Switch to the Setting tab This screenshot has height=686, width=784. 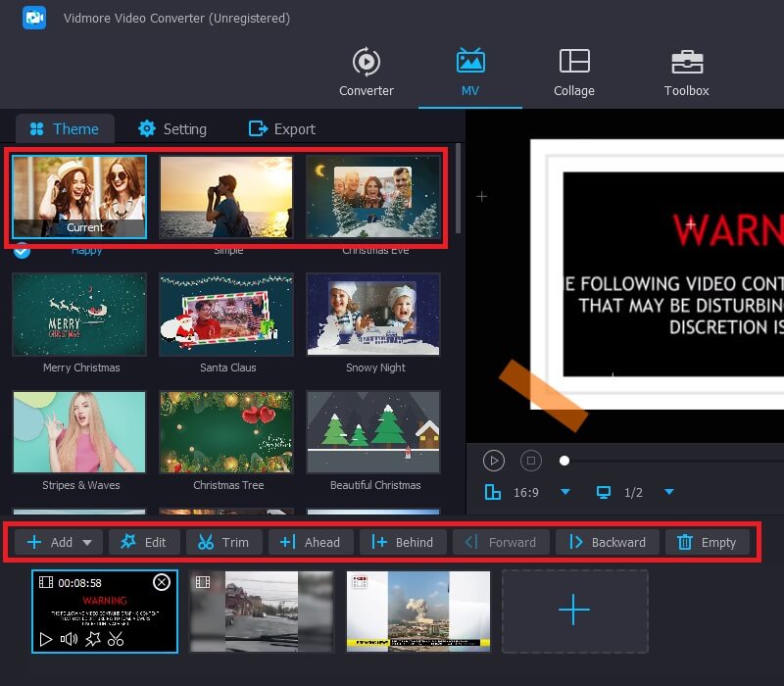[x=172, y=128]
